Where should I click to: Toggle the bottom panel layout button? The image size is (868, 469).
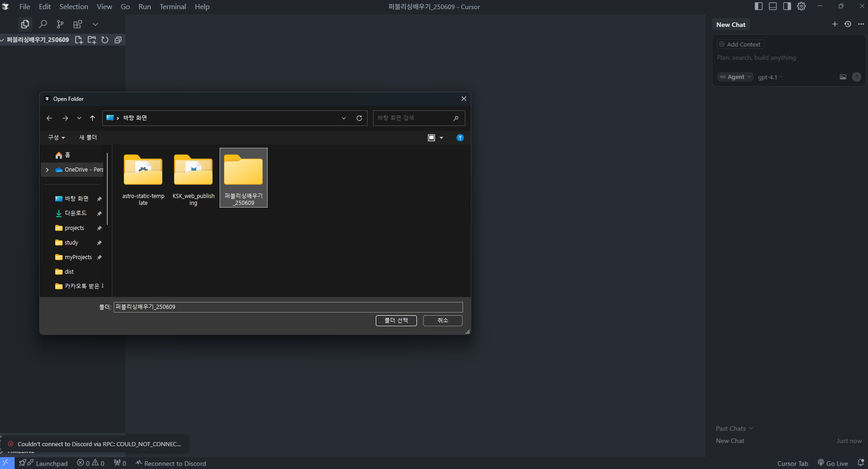[773, 6]
